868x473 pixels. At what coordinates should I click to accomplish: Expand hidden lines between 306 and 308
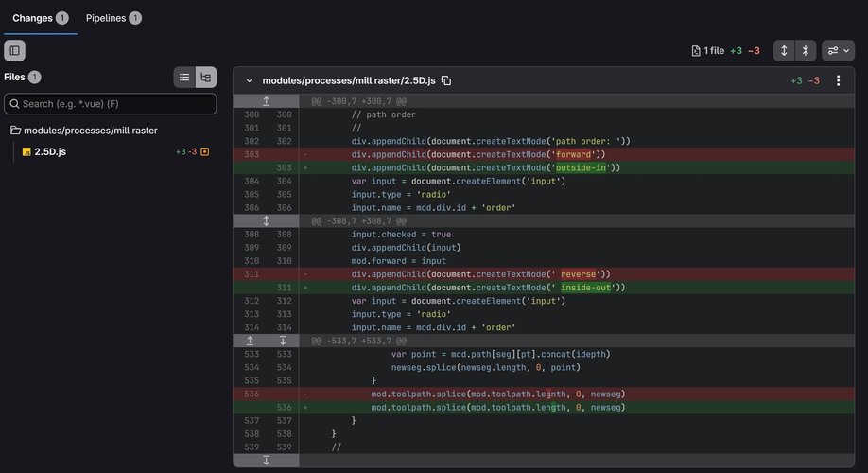click(x=266, y=221)
